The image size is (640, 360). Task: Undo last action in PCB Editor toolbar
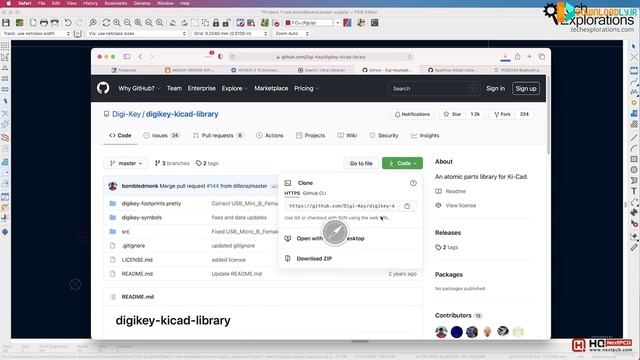point(68,23)
